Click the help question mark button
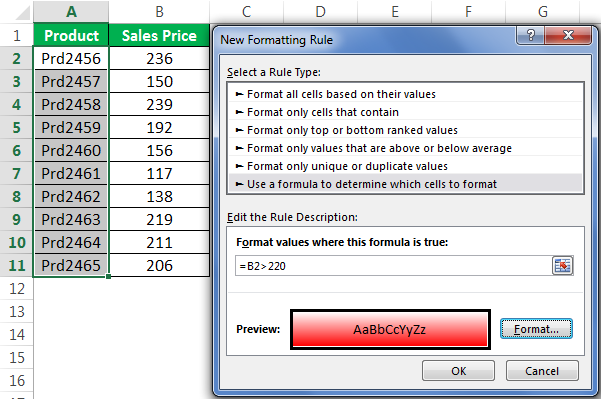 [x=530, y=35]
